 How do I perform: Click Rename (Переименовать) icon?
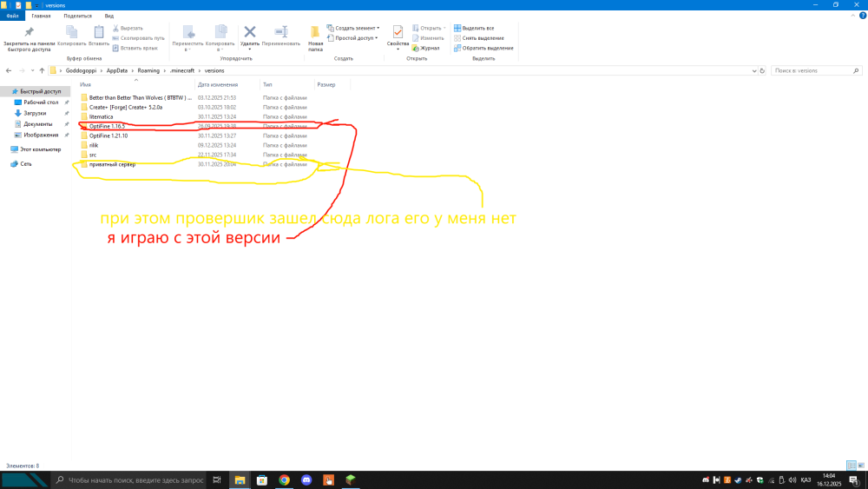pyautogui.click(x=280, y=32)
